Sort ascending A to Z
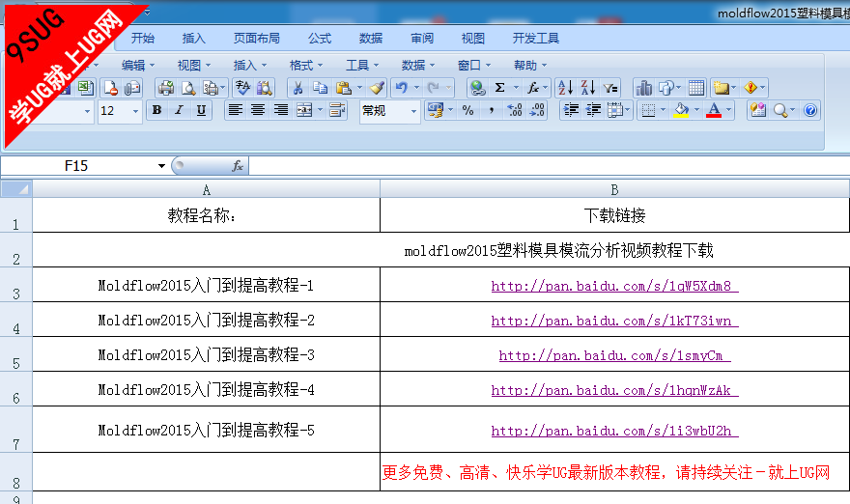Screen dimensions: 850x504 coord(565,88)
